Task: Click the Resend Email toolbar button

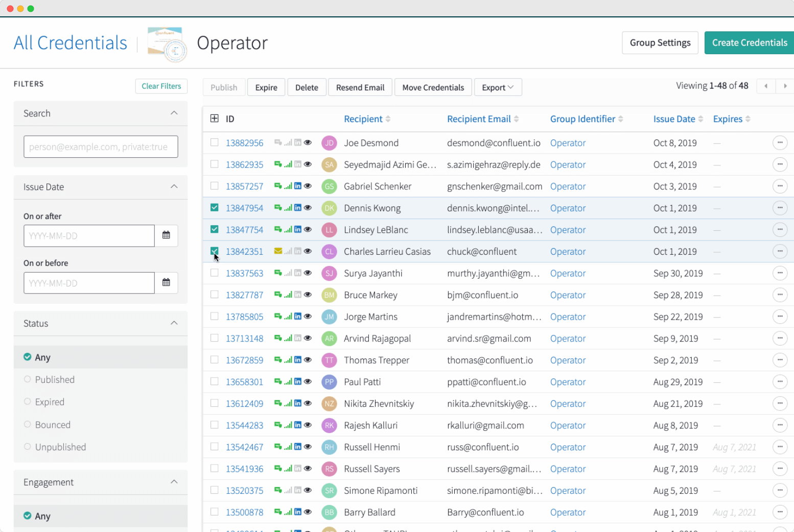Action: pos(360,87)
